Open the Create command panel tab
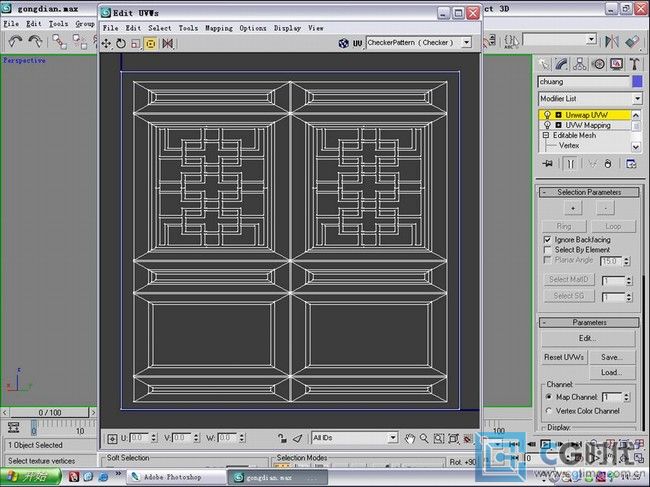The width and height of the screenshot is (650, 487). click(x=543, y=64)
